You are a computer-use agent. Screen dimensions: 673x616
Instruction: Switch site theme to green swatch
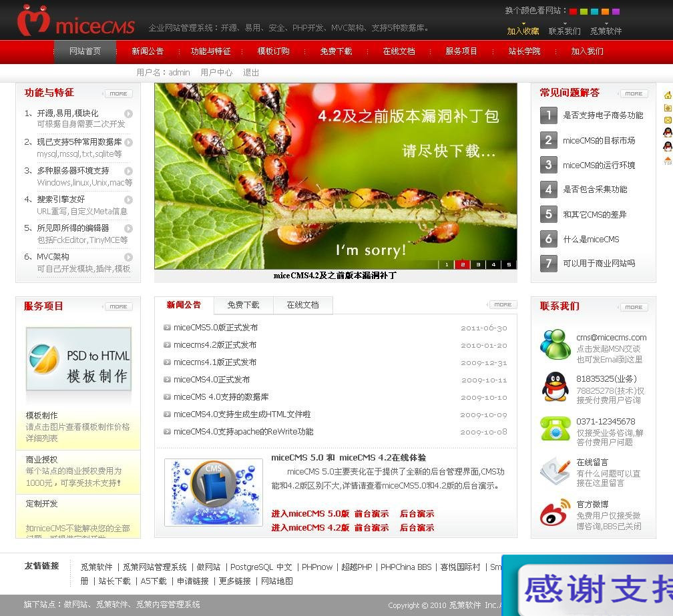[584, 11]
